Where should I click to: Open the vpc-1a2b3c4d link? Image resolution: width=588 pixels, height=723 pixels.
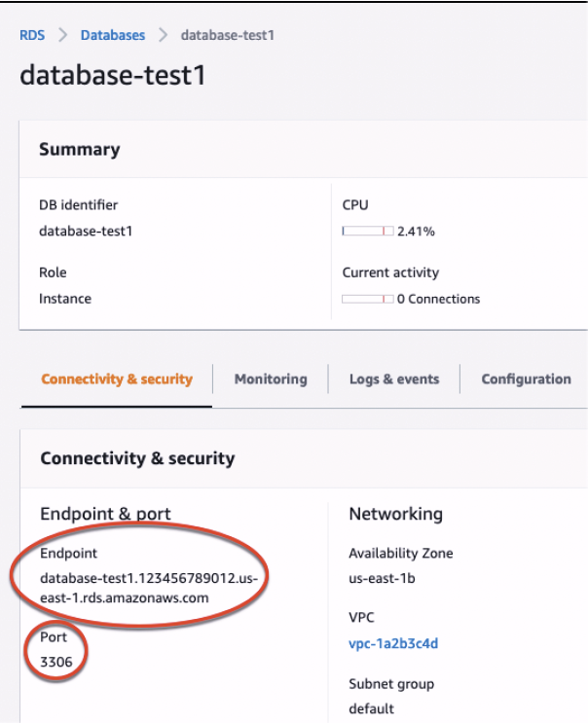[x=393, y=643]
